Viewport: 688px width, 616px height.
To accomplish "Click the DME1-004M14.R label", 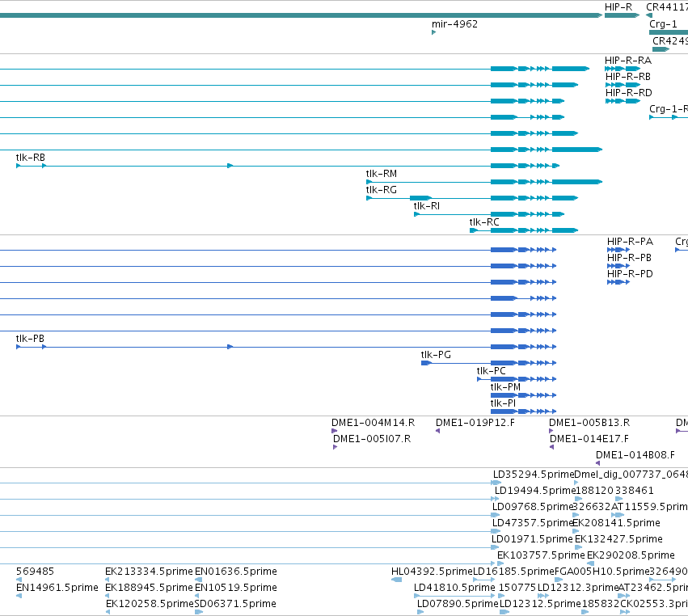I will tap(373, 423).
